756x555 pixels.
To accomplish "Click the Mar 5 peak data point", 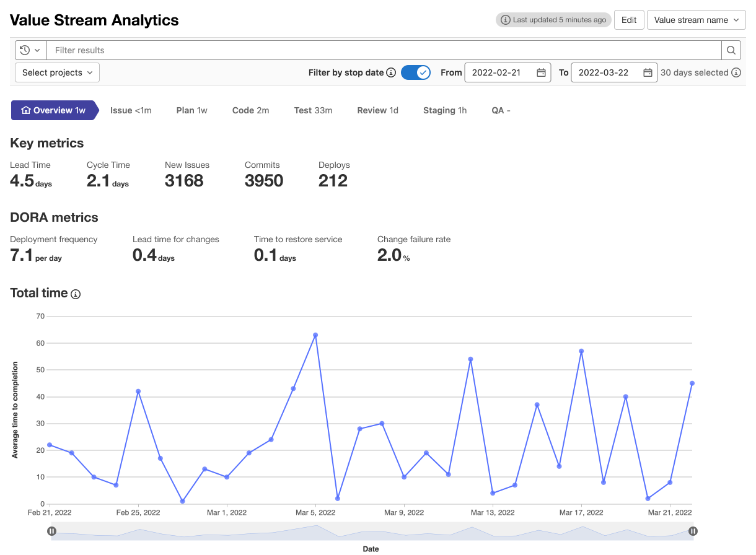I will 315,335.
